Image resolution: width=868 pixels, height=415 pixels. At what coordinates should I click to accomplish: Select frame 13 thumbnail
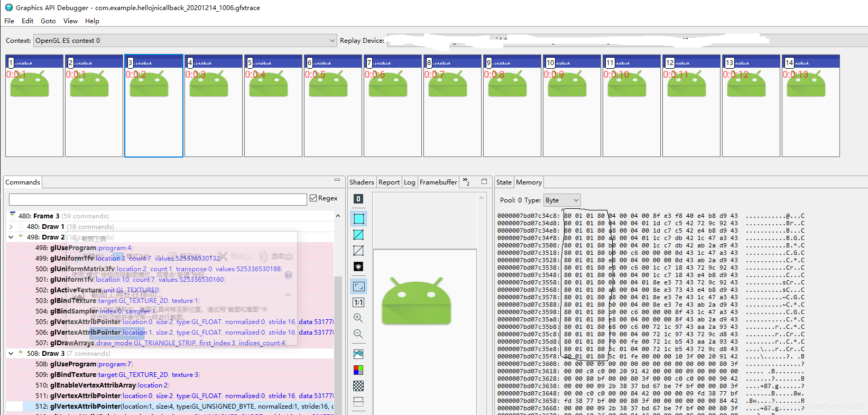coord(751,106)
